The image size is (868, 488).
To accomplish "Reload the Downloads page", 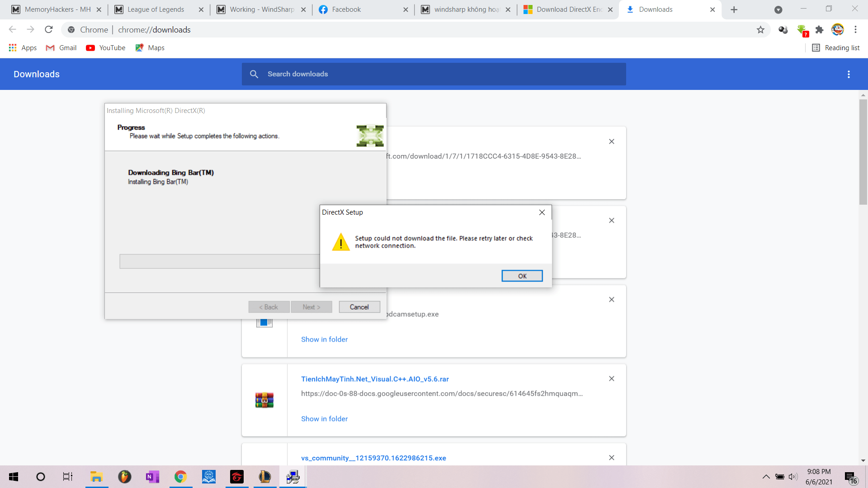I will coord(49,29).
